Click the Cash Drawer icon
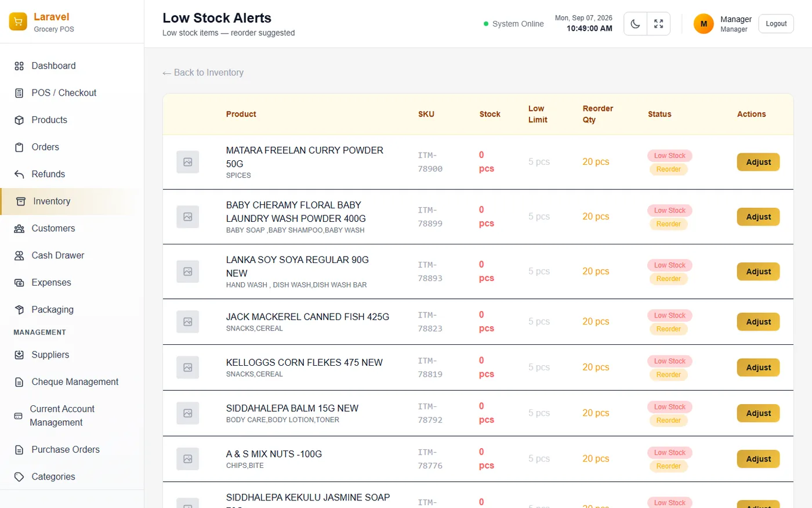 (19, 255)
